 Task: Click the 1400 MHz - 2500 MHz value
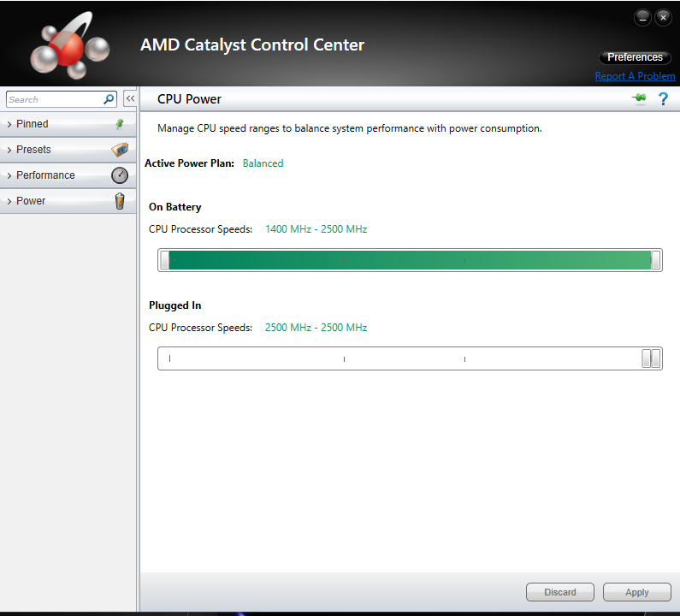(x=316, y=229)
